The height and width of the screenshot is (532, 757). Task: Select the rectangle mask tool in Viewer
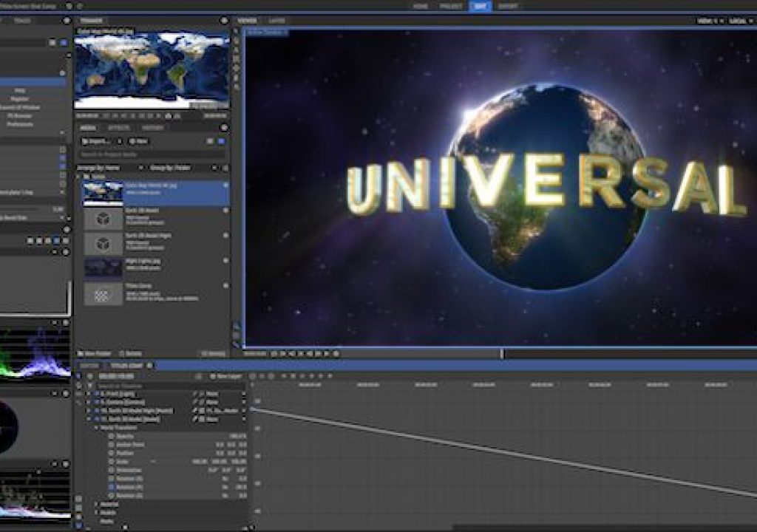tap(236, 59)
